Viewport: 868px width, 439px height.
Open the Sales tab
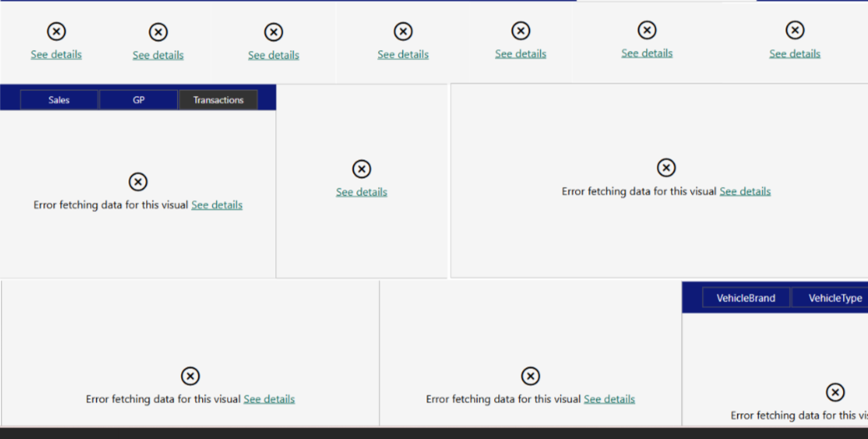click(x=59, y=100)
